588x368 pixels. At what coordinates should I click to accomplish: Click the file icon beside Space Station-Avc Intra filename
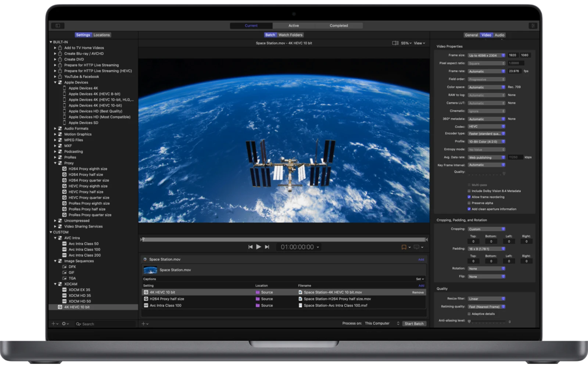point(300,305)
